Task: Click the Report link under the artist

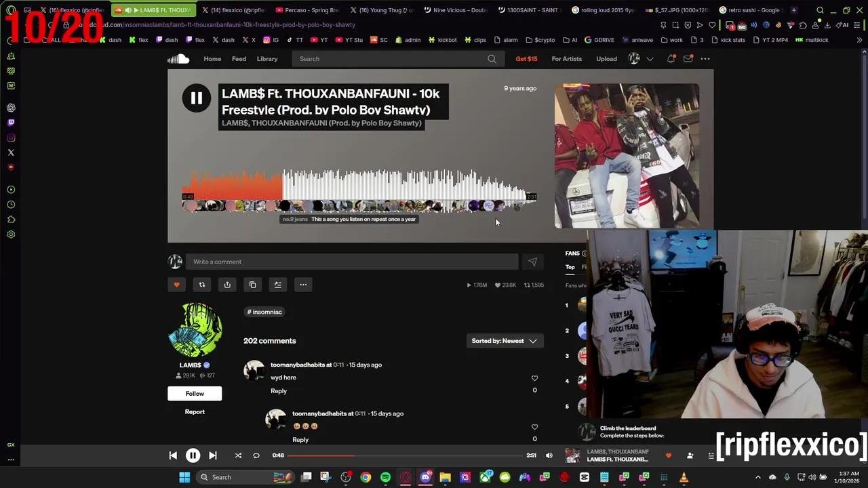Action: (195, 412)
